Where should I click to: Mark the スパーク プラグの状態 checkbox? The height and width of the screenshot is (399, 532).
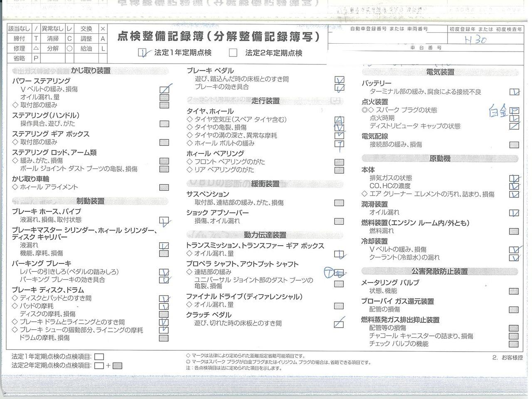514,111
